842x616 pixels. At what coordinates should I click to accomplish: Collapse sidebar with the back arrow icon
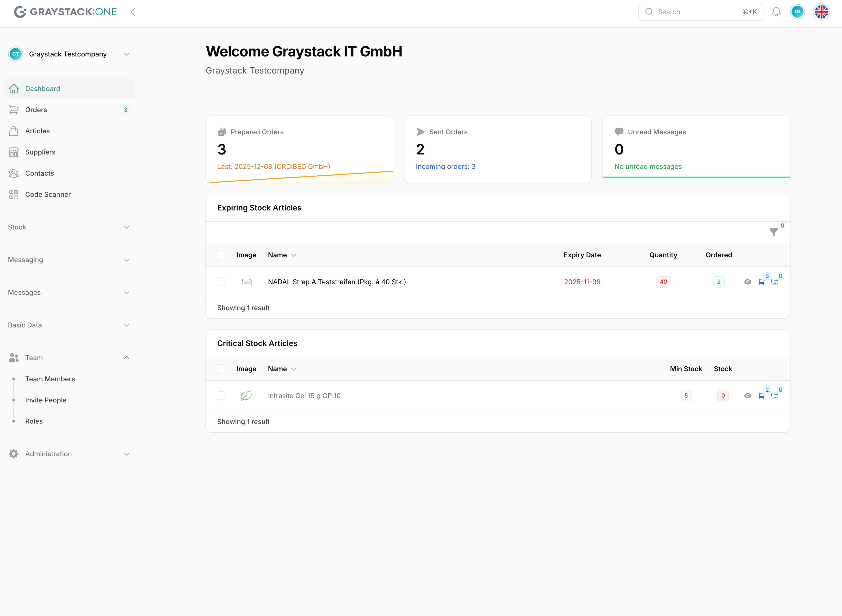133,12
